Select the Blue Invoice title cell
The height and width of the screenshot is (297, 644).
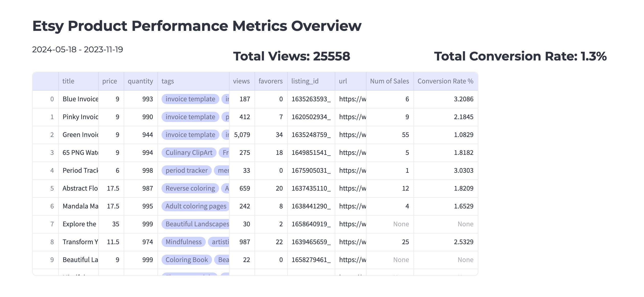(x=78, y=99)
